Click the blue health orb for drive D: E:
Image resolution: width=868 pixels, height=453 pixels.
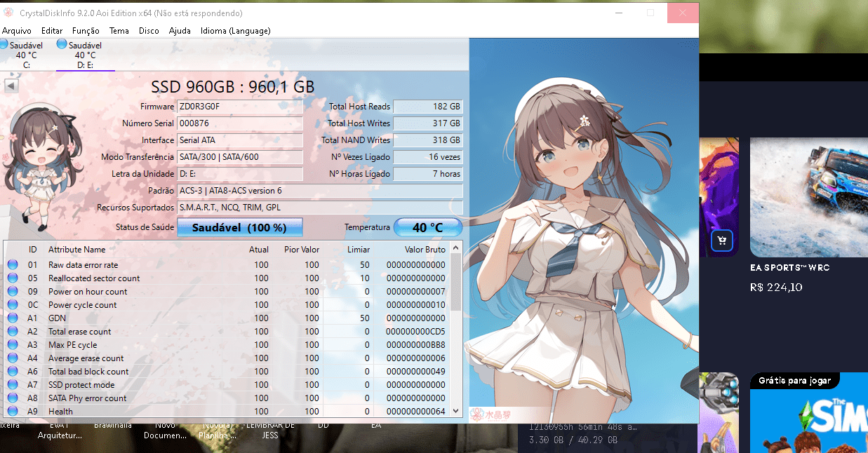[62, 45]
